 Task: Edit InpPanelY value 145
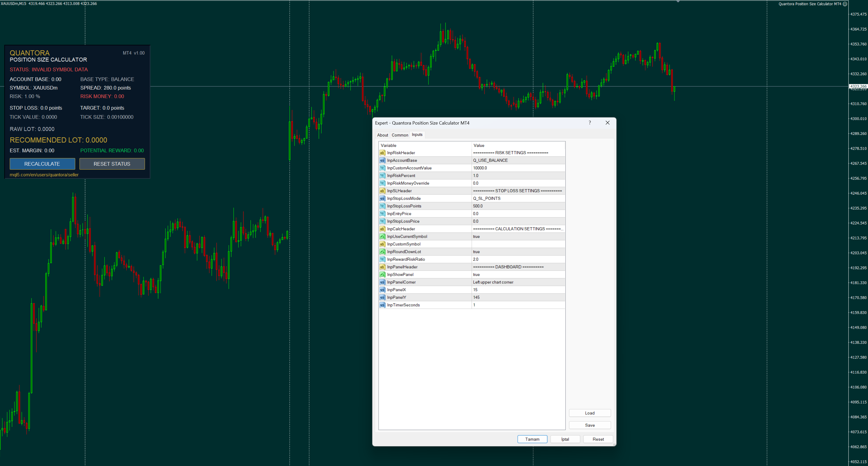518,297
